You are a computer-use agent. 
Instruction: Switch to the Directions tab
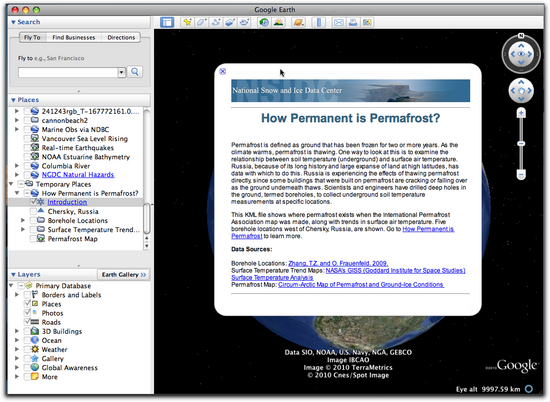click(x=121, y=37)
